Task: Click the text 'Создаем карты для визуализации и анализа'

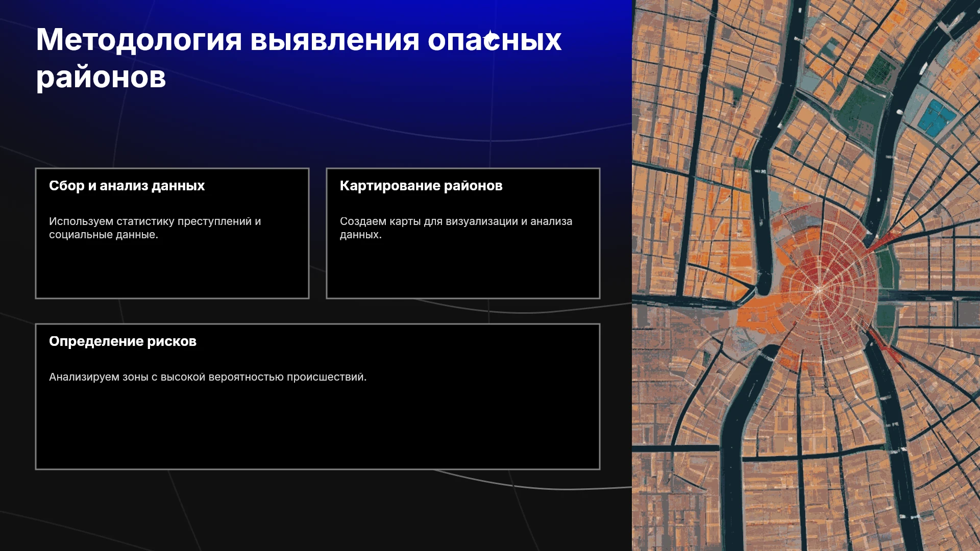Action: pos(456,221)
